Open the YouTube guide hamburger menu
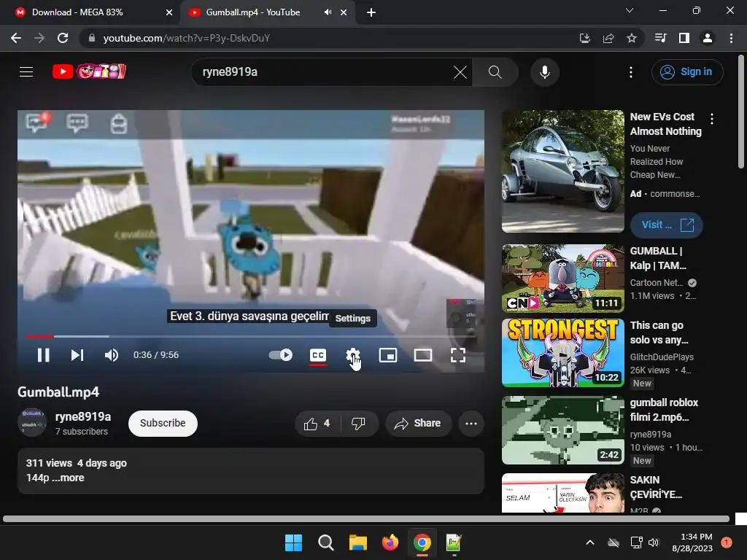This screenshot has height=560, width=747. 26,72
